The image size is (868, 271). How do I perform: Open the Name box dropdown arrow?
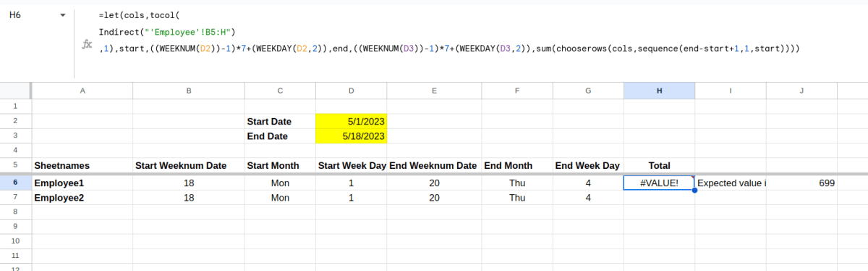click(63, 15)
